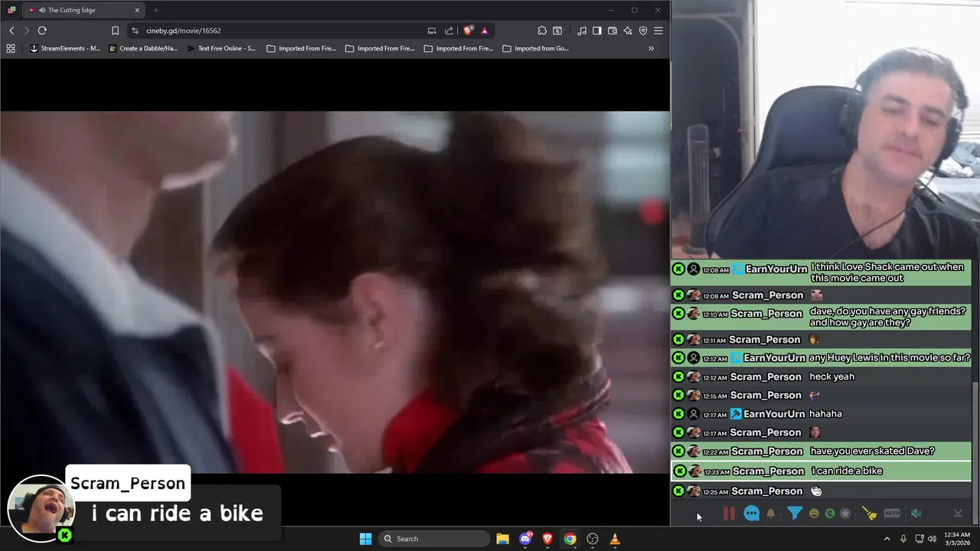Open the StreamElements bookmark
980x551 pixels.
(x=65, y=48)
